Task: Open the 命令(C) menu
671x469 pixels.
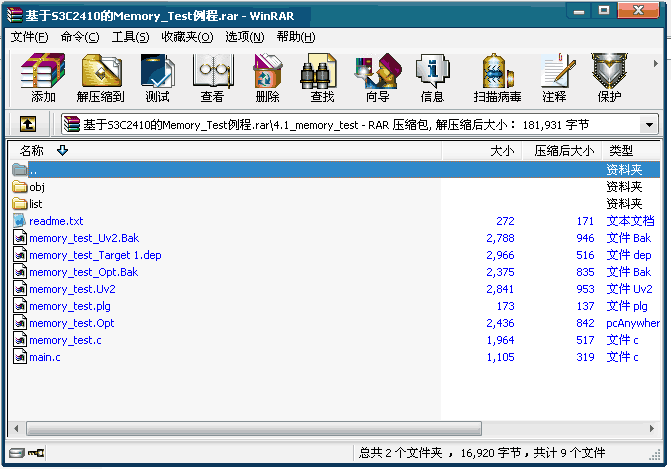Action: click(80, 37)
